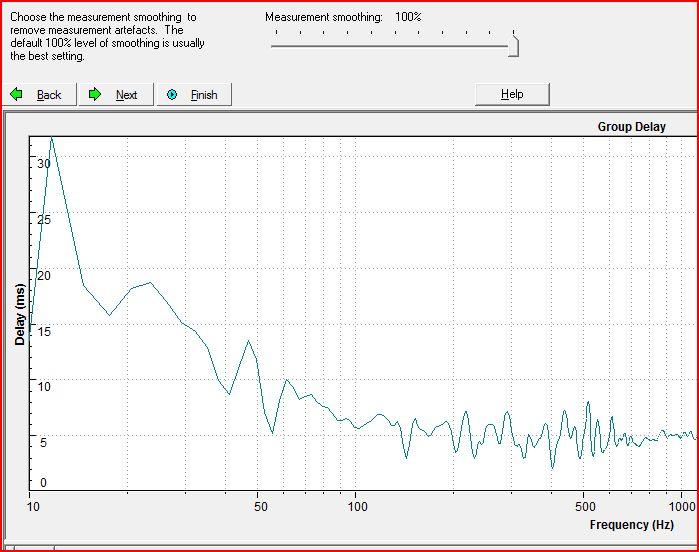Click the 100 tick label on frequency axis

click(x=358, y=507)
